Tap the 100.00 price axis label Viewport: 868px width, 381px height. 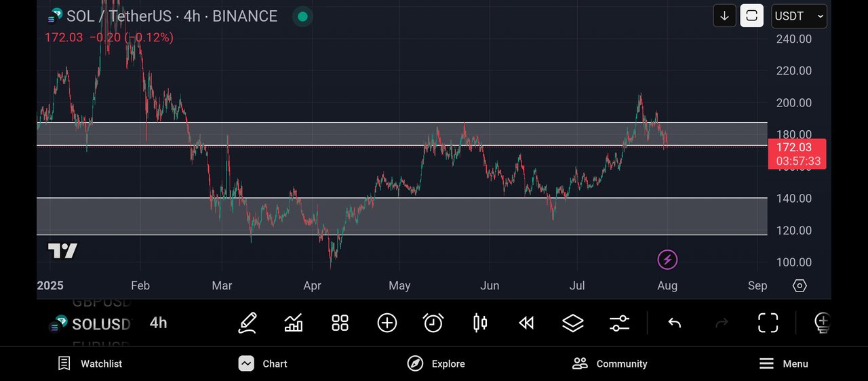pos(794,262)
